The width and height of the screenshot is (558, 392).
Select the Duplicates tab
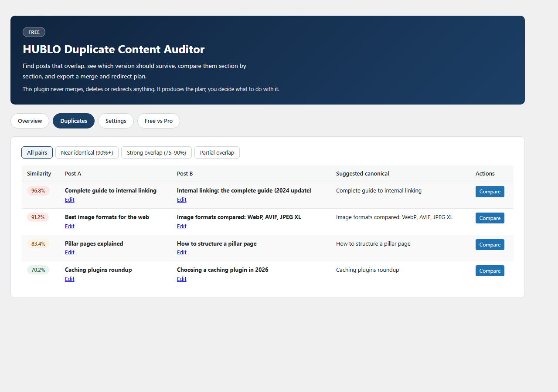click(74, 121)
